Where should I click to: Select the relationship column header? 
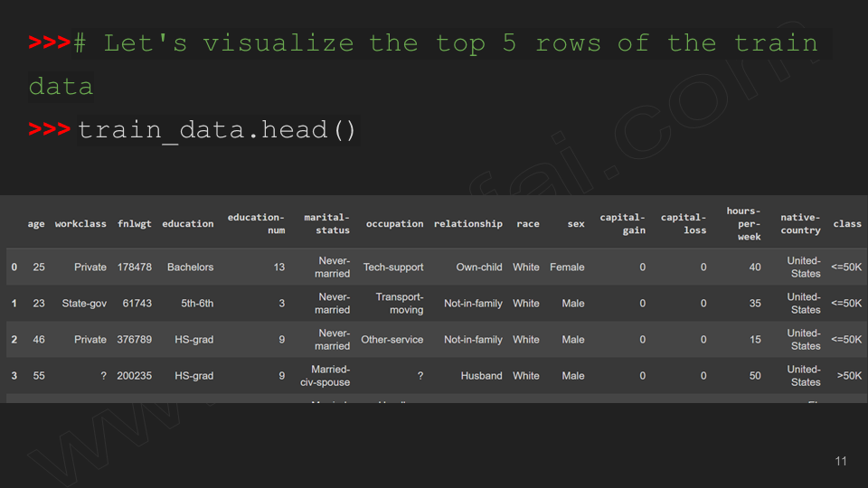(x=467, y=223)
